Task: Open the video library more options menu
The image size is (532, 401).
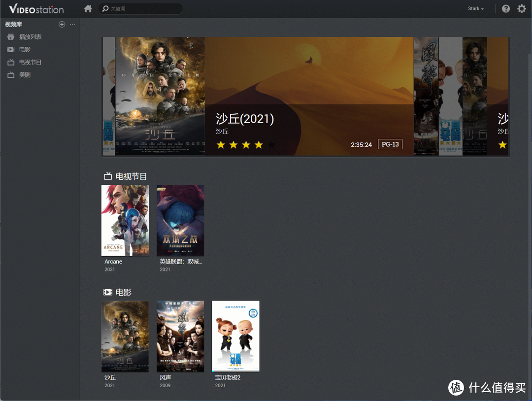Action: [72, 24]
